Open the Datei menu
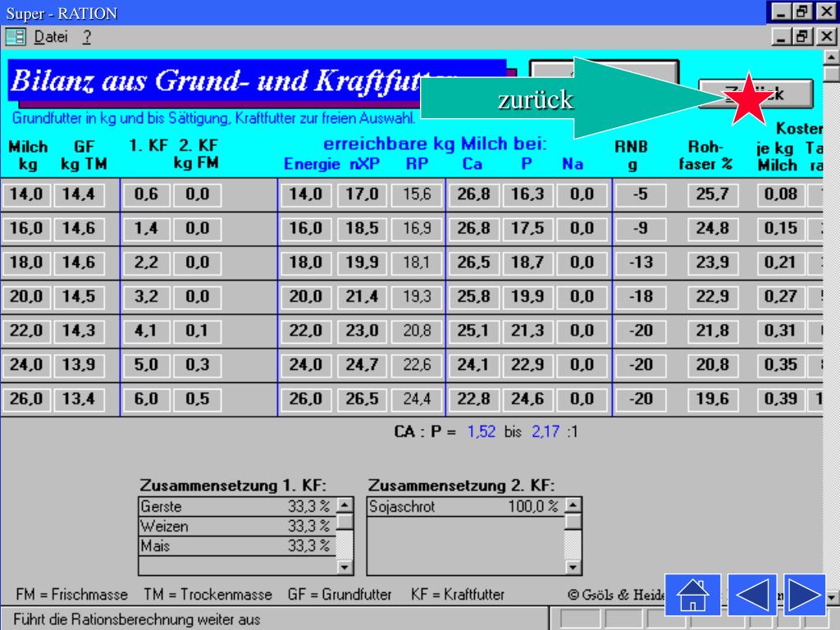The width and height of the screenshot is (840, 630). tap(50, 37)
